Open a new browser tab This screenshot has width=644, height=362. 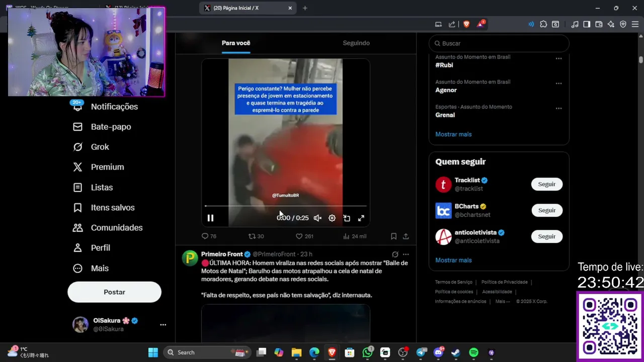point(305,8)
